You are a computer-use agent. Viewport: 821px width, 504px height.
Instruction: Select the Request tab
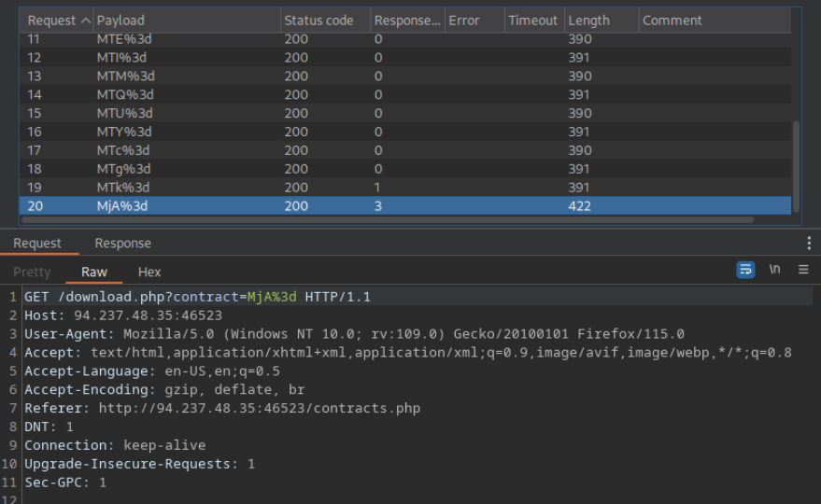tap(37, 244)
